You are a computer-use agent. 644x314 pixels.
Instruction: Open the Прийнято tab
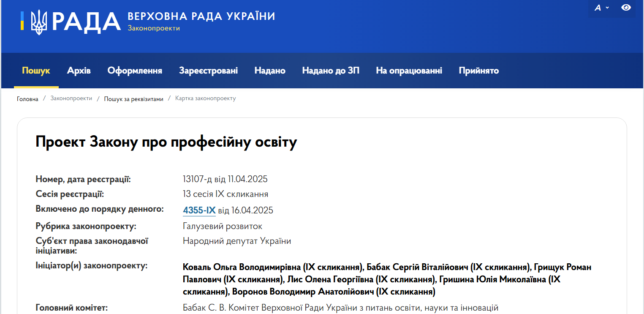[x=478, y=71]
